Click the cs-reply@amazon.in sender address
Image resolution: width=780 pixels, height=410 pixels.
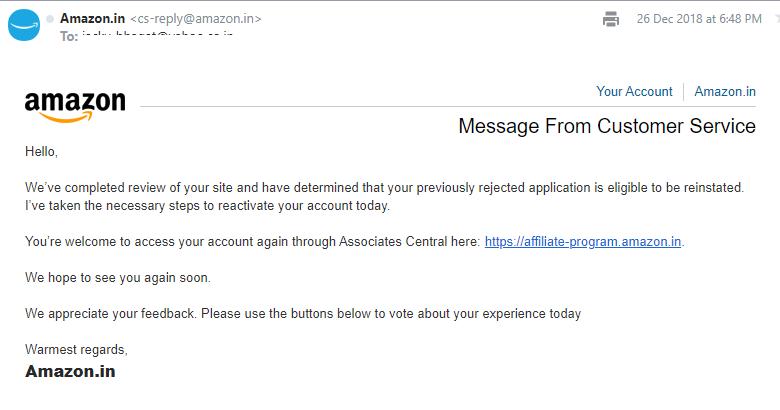(x=195, y=19)
